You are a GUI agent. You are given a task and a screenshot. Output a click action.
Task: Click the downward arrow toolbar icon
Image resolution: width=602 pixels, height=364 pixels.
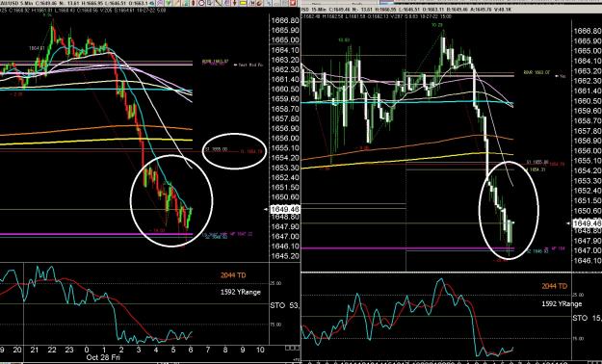point(234,3)
